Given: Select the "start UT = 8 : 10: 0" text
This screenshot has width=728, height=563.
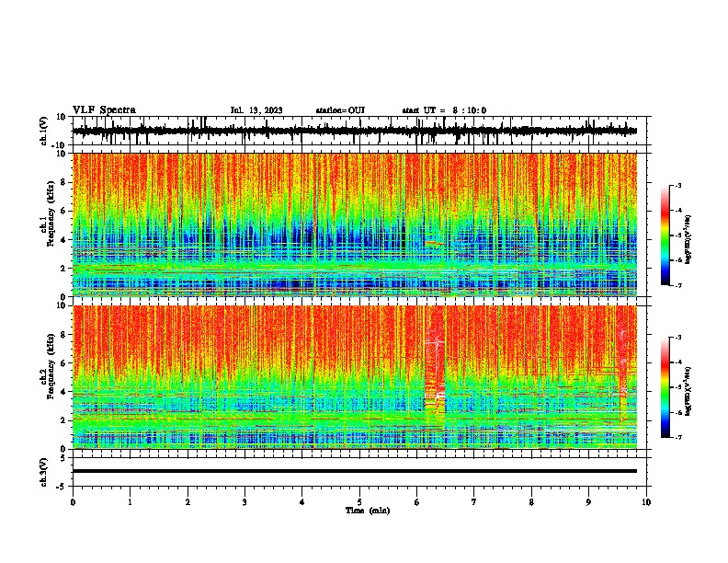Looking at the screenshot, I should (x=444, y=110).
